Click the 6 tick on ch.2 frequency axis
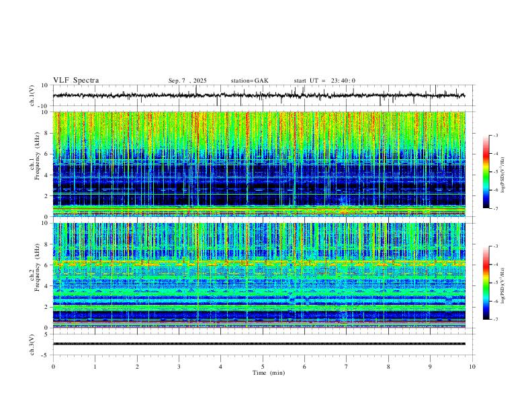The width and height of the screenshot is (532, 411). coord(47,265)
